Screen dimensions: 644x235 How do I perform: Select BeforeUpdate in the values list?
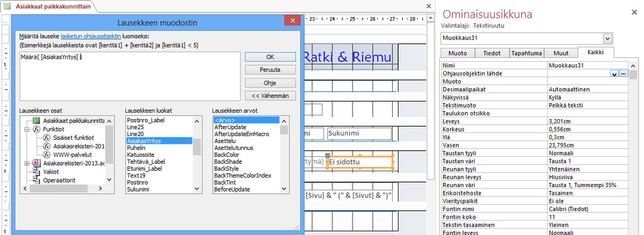click(246, 190)
